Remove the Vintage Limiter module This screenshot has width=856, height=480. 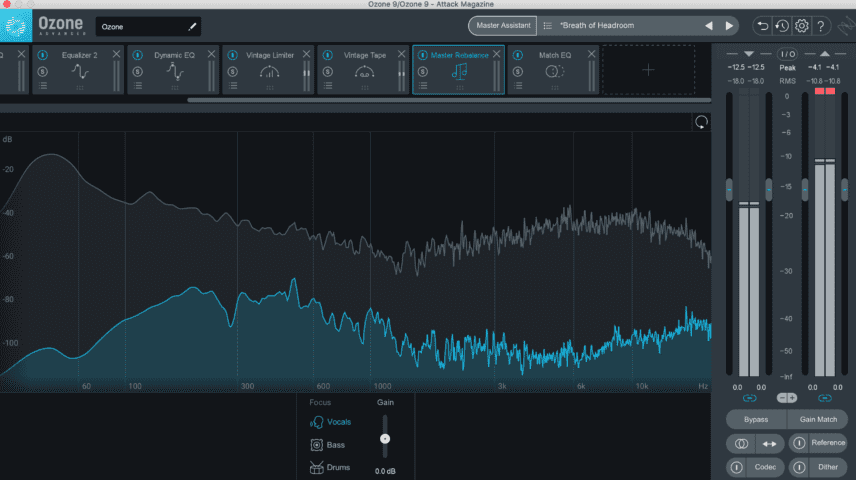pyautogui.click(x=306, y=54)
